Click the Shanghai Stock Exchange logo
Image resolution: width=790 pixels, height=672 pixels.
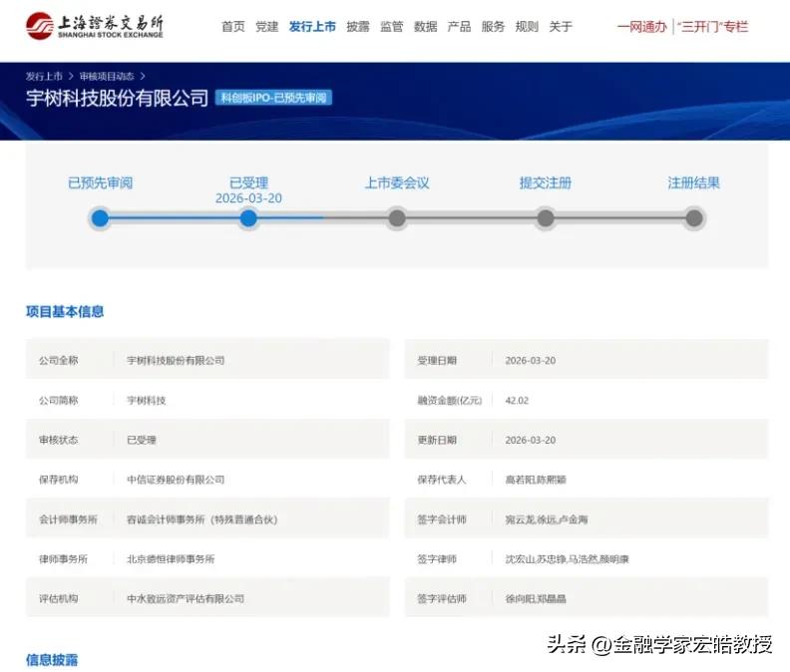click(95, 26)
